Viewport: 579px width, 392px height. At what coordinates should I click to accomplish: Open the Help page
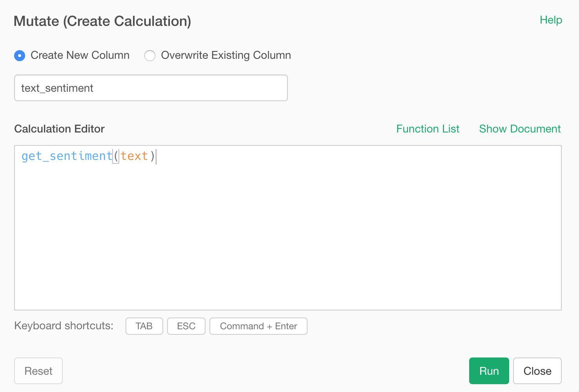coord(551,20)
